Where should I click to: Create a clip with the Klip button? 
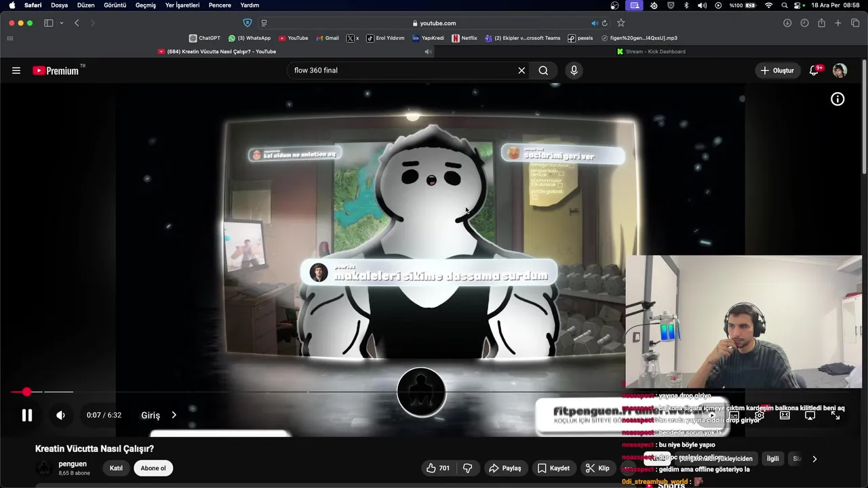pos(597,468)
